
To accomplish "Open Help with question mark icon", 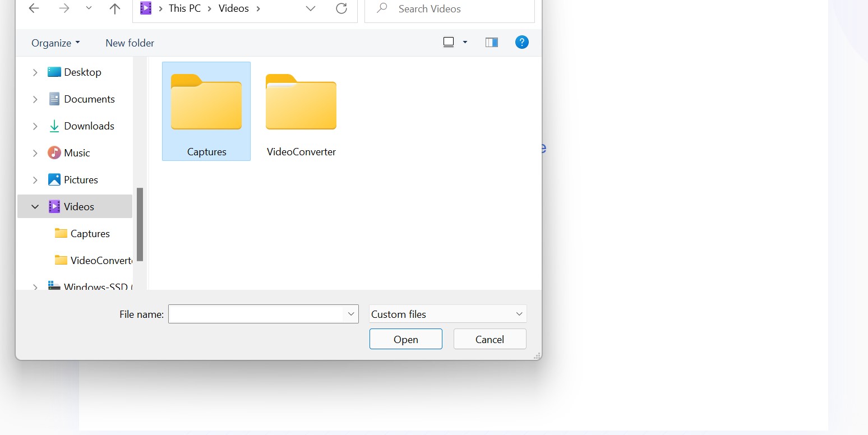I will [521, 42].
